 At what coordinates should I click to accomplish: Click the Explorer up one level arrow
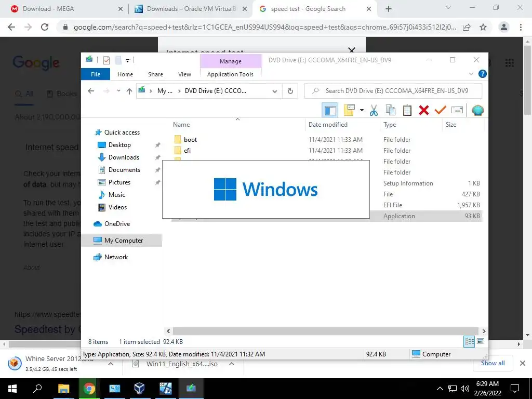pyautogui.click(x=129, y=91)
